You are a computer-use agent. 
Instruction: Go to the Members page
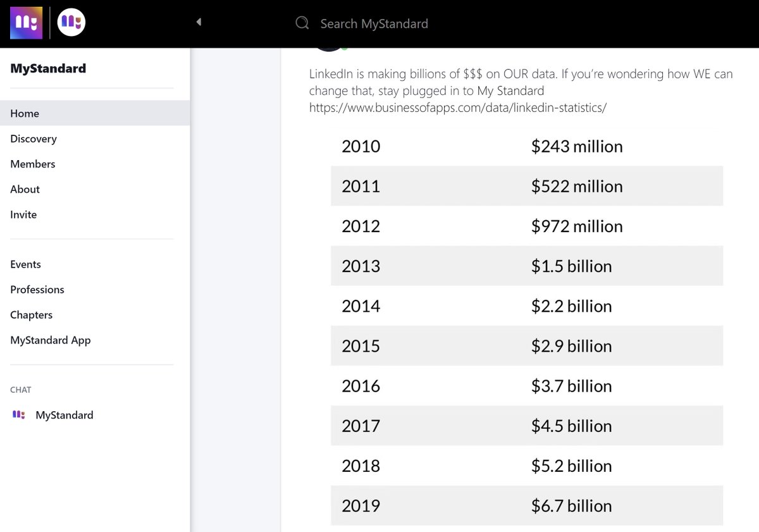pos(33,164)
